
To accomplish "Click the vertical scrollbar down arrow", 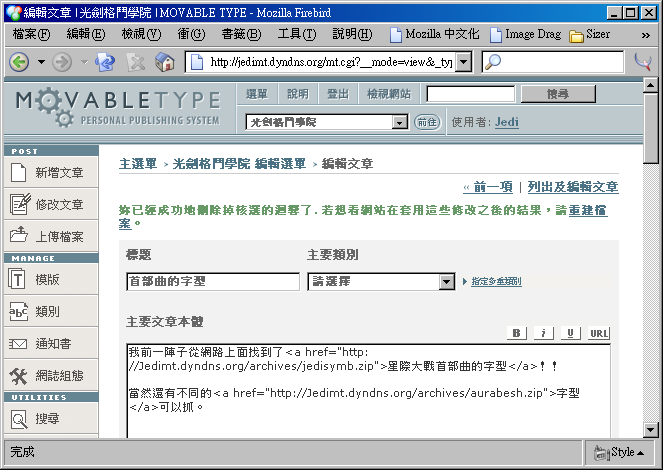I will tap(650, 430).
